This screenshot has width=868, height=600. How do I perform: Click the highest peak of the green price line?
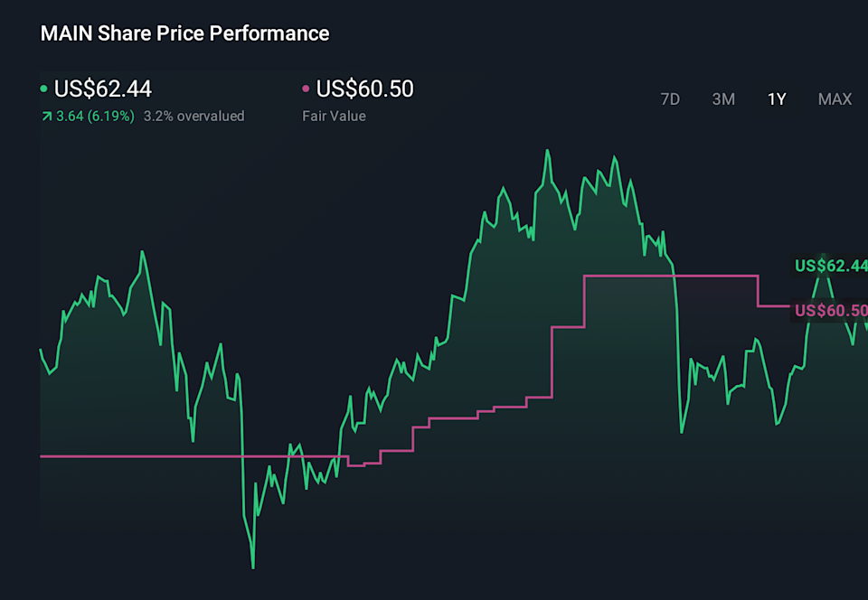pyautogui.click(x=547, y=151)
